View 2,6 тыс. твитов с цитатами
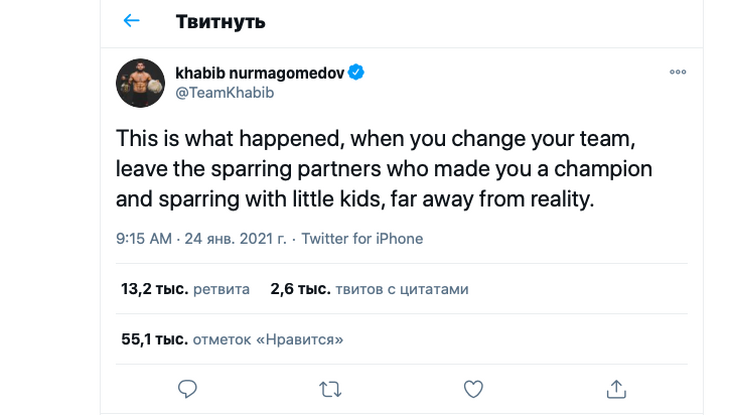730x415 pixels. coord(369,290)
